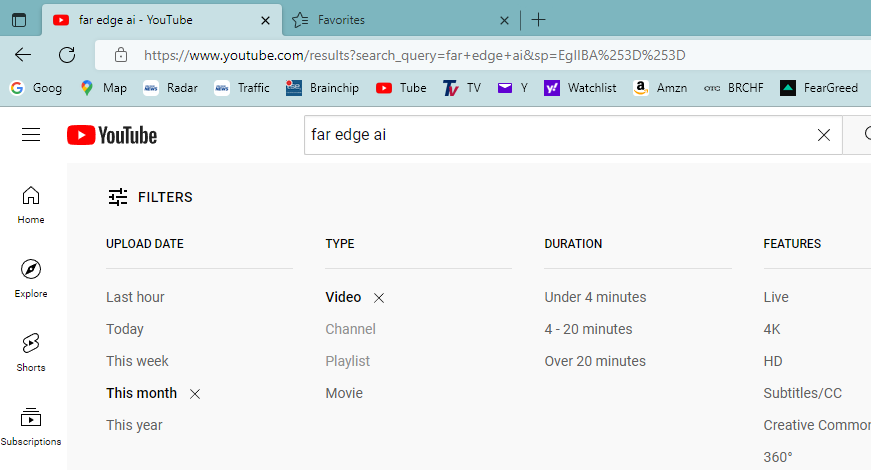Open the browser tab actions menu
Viewport: 871px width, 470px height.
point(19,19)
